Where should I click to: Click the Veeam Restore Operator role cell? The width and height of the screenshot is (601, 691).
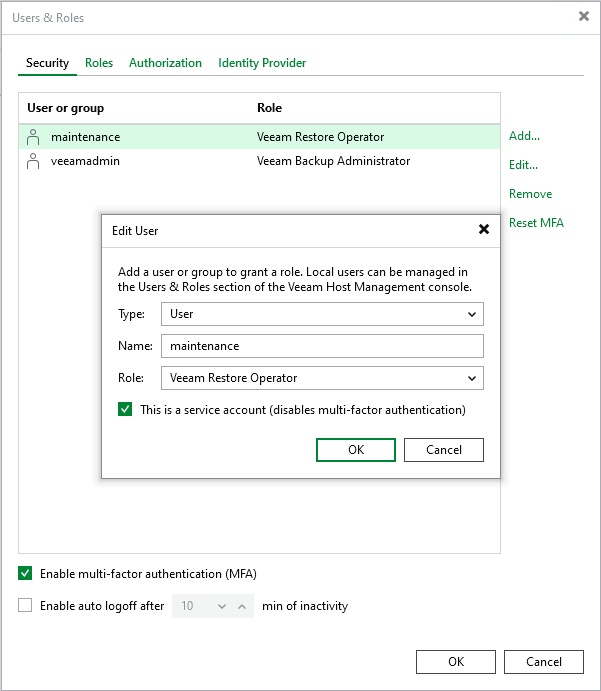pyautogui.click(x=320, y=137)
